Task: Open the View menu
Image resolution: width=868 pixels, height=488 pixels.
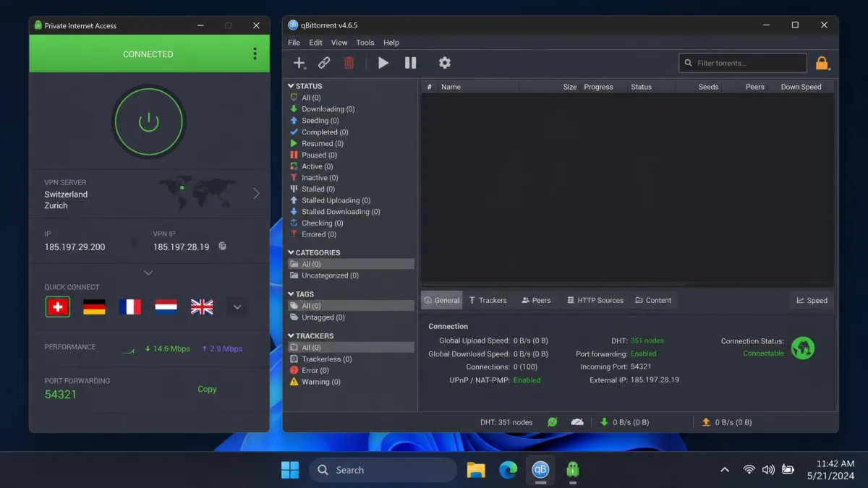Action: [x=339, y=43]
